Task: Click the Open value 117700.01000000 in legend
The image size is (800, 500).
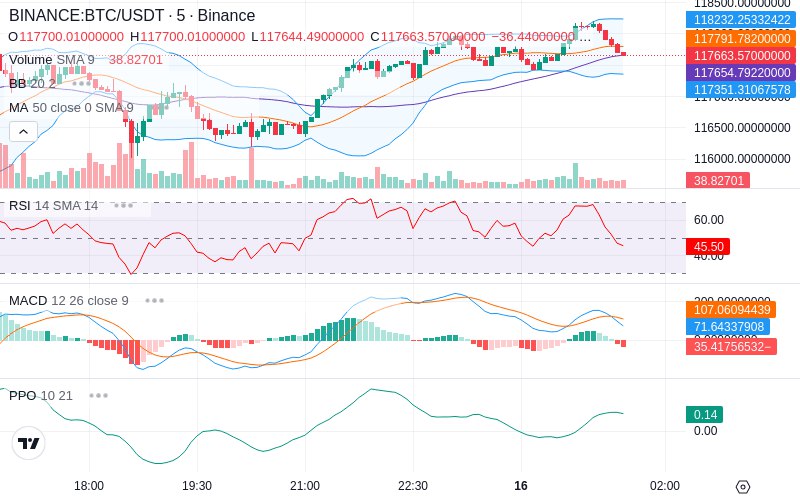Action: pos(71,37)
